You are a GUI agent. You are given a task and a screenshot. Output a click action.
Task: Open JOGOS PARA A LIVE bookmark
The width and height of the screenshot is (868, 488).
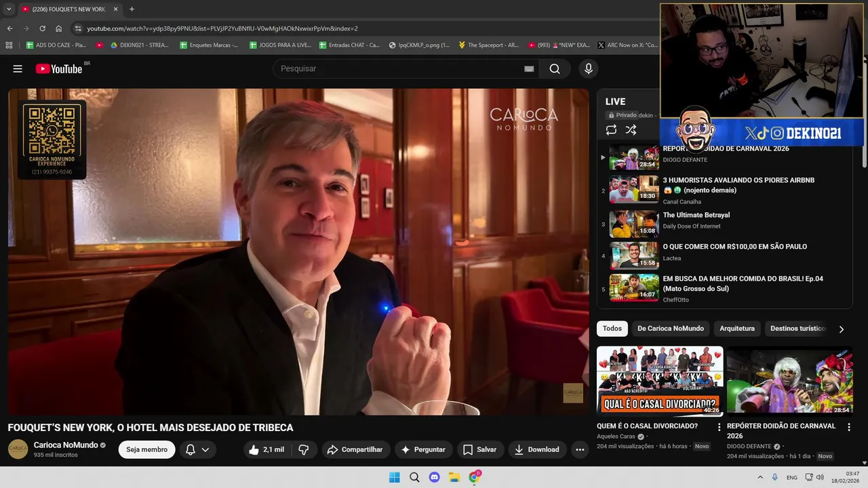click(x=279, y=45)
